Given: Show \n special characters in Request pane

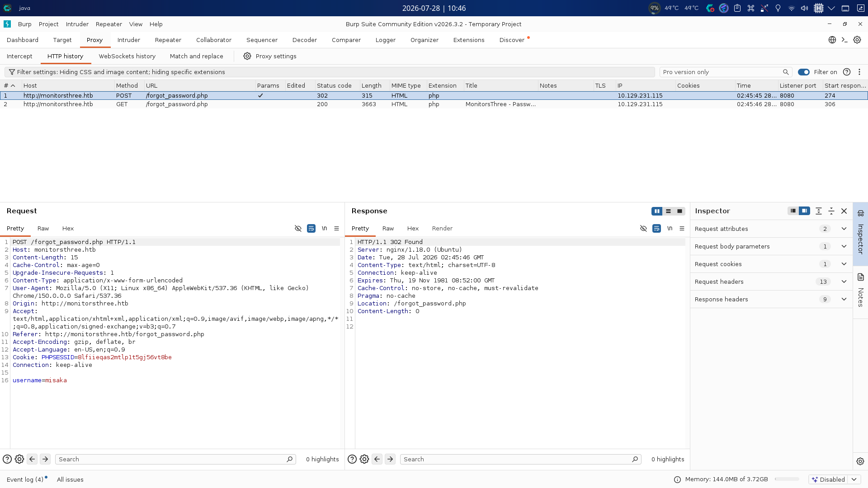Looking at the screenshot, I should click(324, 229).
